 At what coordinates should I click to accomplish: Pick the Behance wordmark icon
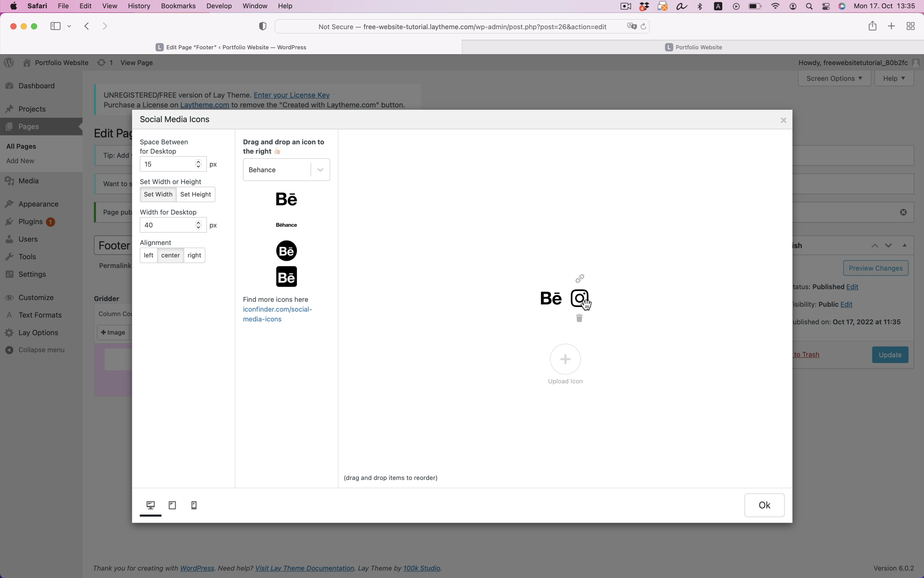pyautogui.click(x=286, y=225)
